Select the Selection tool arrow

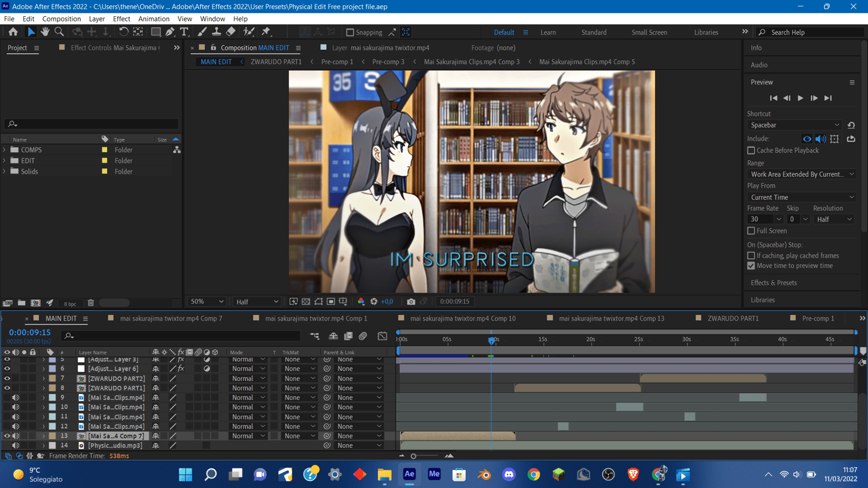pyautogui.click(x=31, y=32)
